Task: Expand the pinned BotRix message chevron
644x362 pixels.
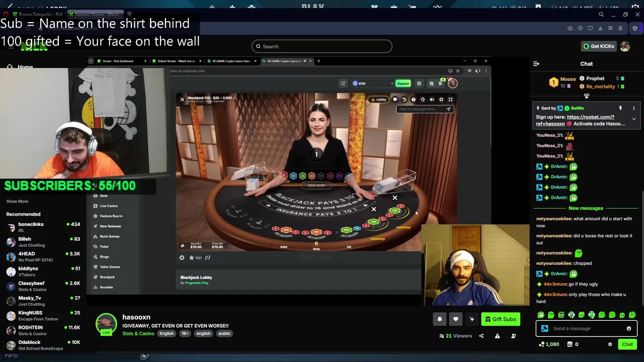Action: click(x=634, y=119)
